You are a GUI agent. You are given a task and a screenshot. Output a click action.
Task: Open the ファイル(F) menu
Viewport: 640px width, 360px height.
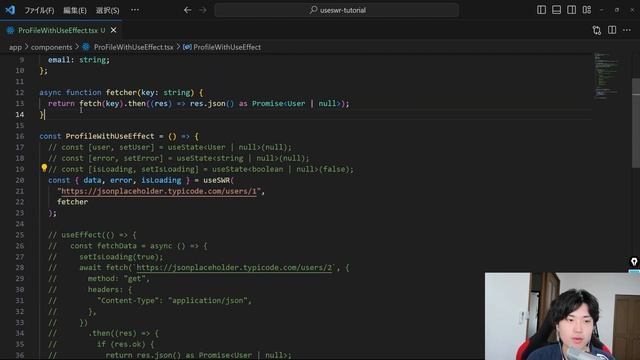(39, 10)
